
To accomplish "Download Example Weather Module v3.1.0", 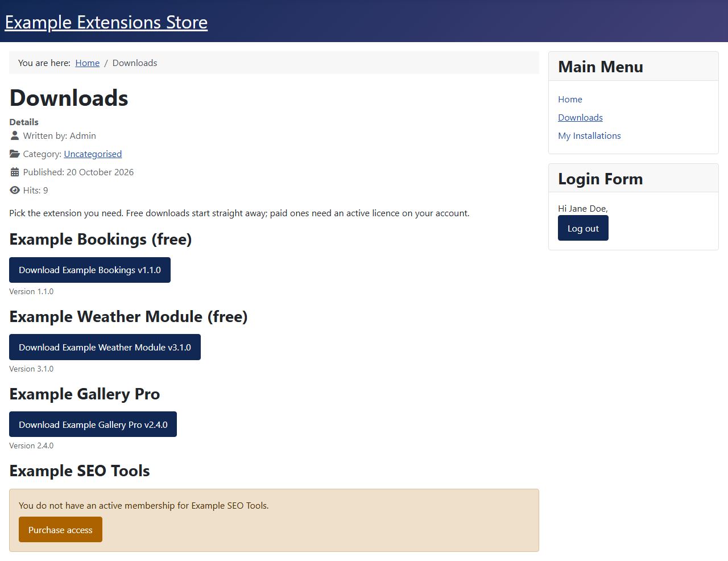I will tap(105, 347).
